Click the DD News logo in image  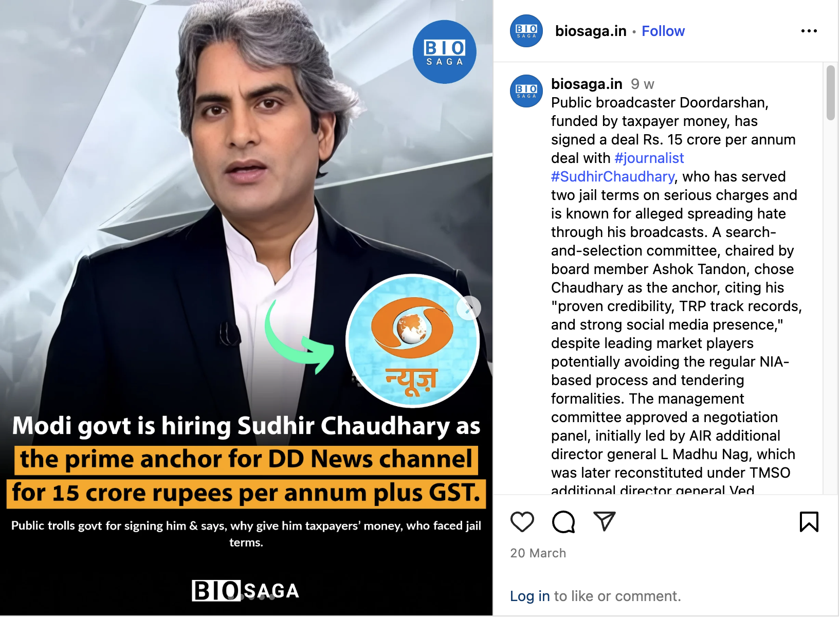pos(413,340)
